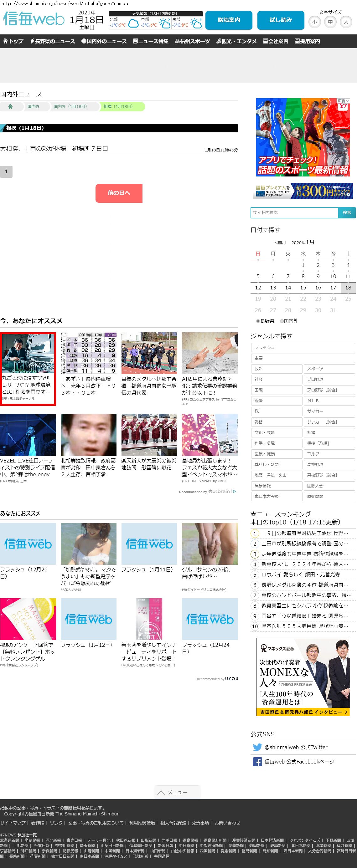The height and width of the screenshot is (868, 357).
Task: Click the 購読案内 button
Action: pyautogui.click(x=229, y=20)
